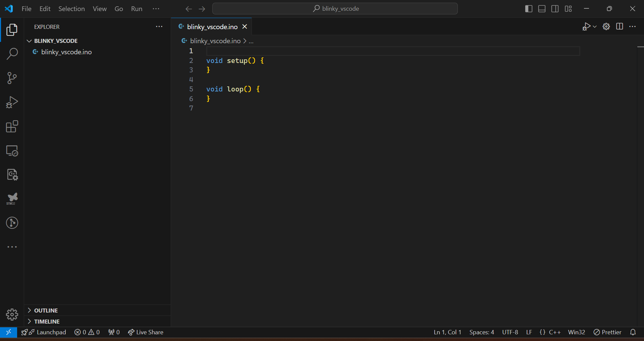Open run options dropdown arrow
This screenshot has height=341, width=644.
coord(595,26)
